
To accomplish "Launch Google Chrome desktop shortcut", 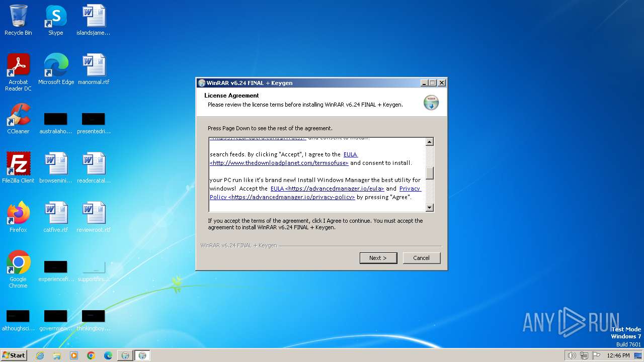I will coord(18,269).
